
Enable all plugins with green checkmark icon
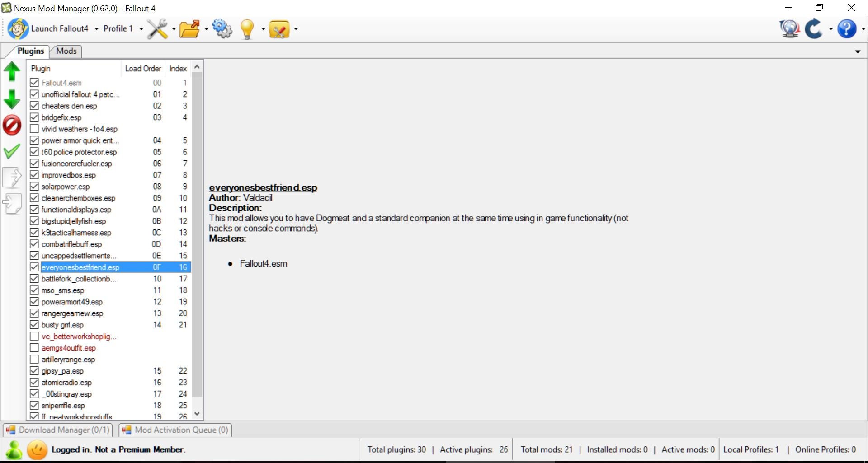click(x=12, y=151)
